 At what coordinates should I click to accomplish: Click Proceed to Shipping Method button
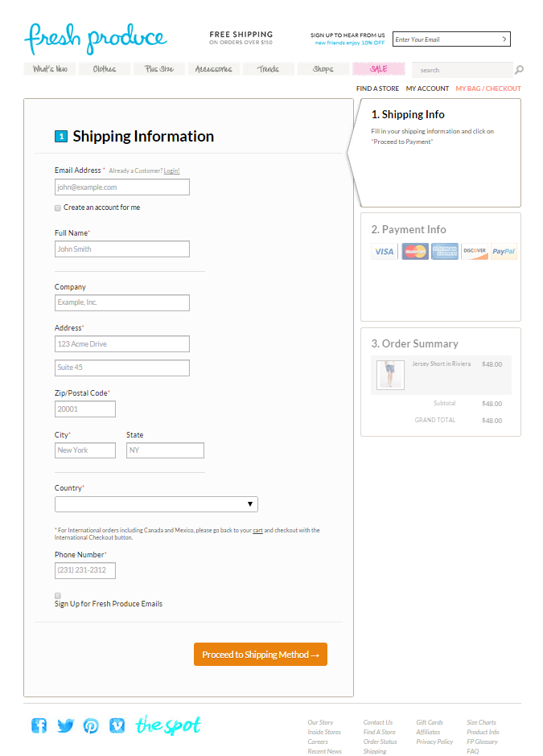pos(261,655)
